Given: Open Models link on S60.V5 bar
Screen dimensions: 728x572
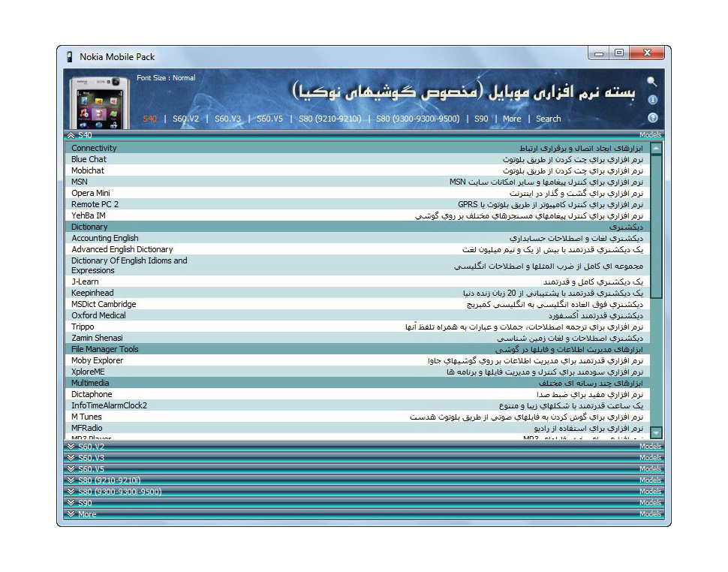Looking at the screenshot, I should pos(650,469).
